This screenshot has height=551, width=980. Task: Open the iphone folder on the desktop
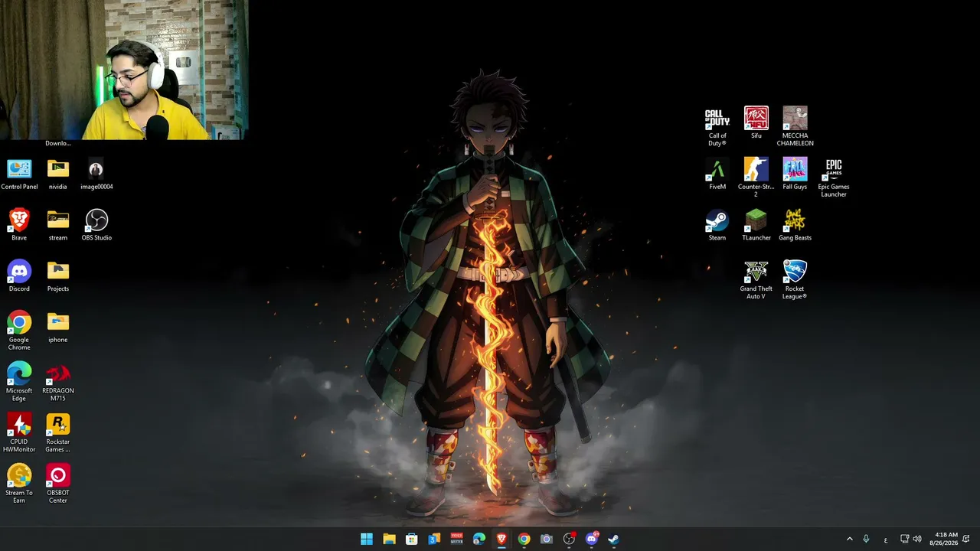point(58,328)
